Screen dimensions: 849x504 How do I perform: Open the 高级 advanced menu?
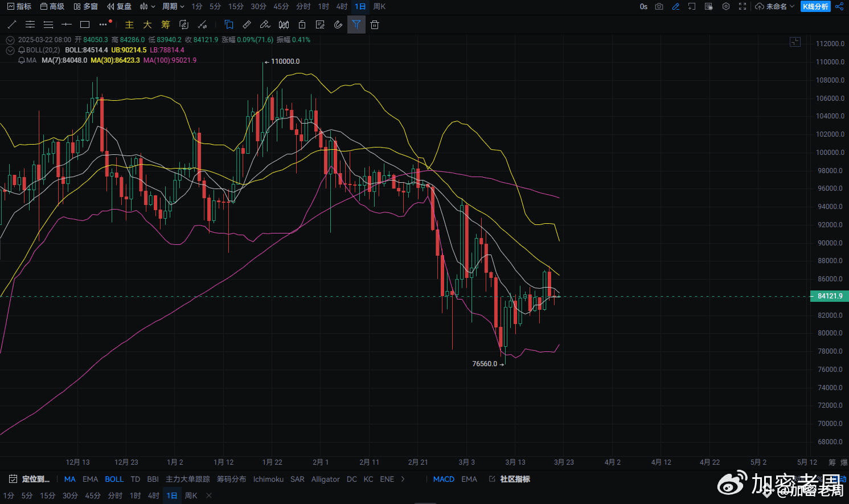(52, 6)
